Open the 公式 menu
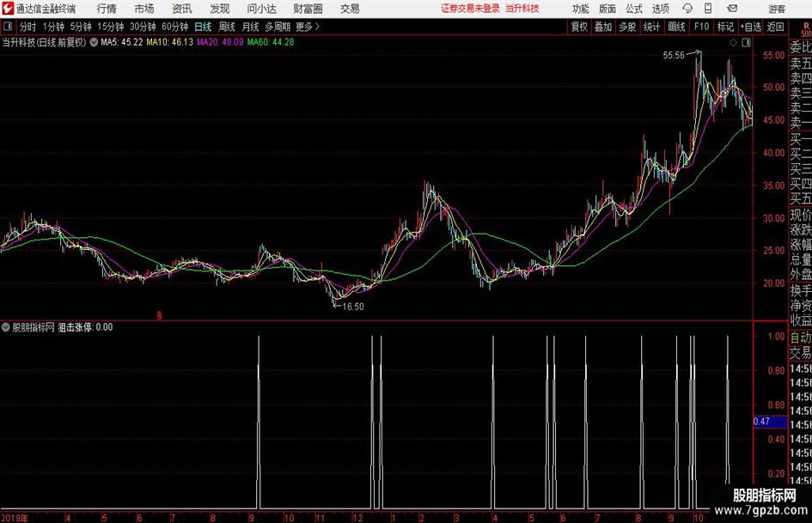 coord(633,9)
